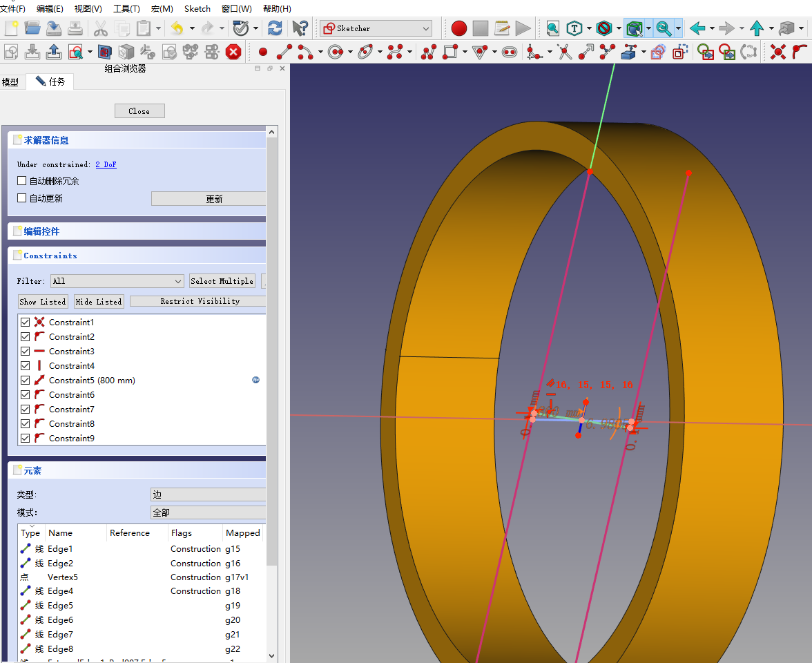Viewport: 812px width, 663px height.
Task: Select the Create Ellipse tool
Action: pos(366,52)
